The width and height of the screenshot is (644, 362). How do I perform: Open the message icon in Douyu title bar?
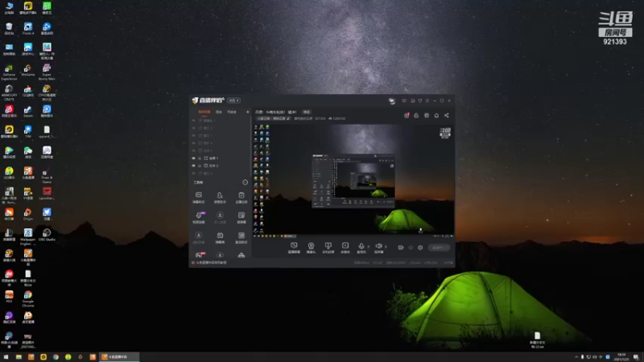404,101
